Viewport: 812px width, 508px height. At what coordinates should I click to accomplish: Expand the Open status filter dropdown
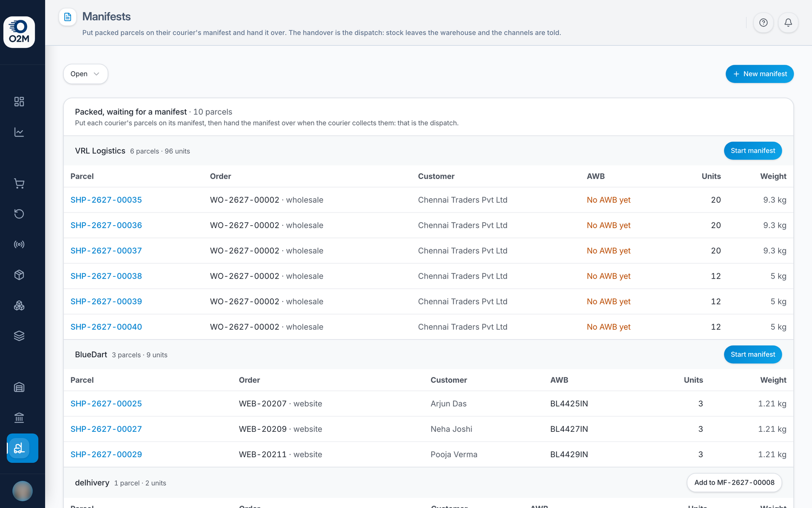click(x=85, y=74)
